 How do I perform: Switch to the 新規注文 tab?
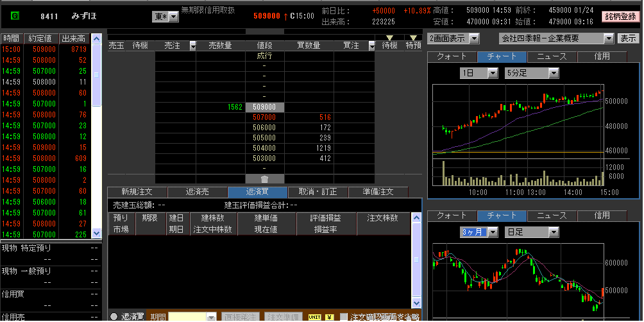pos(137,192)
